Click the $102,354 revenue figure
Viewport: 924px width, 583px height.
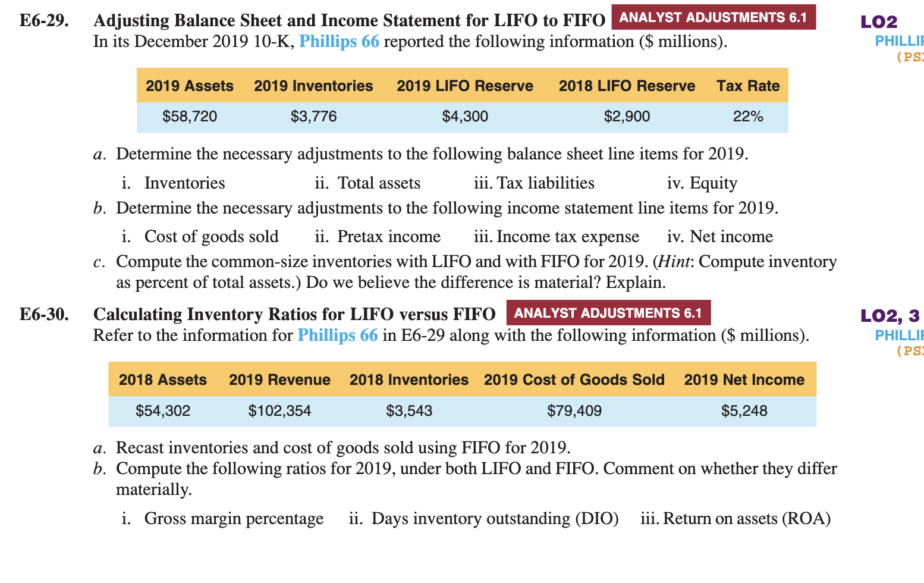(x=279, y=410)
